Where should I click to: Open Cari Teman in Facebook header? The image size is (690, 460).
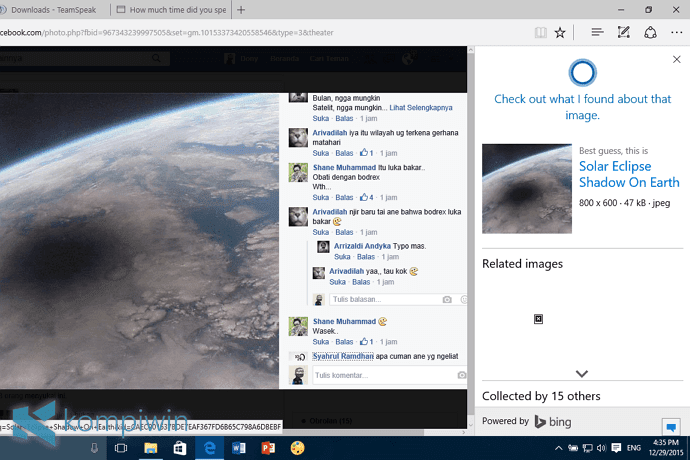tap(329, 59)
